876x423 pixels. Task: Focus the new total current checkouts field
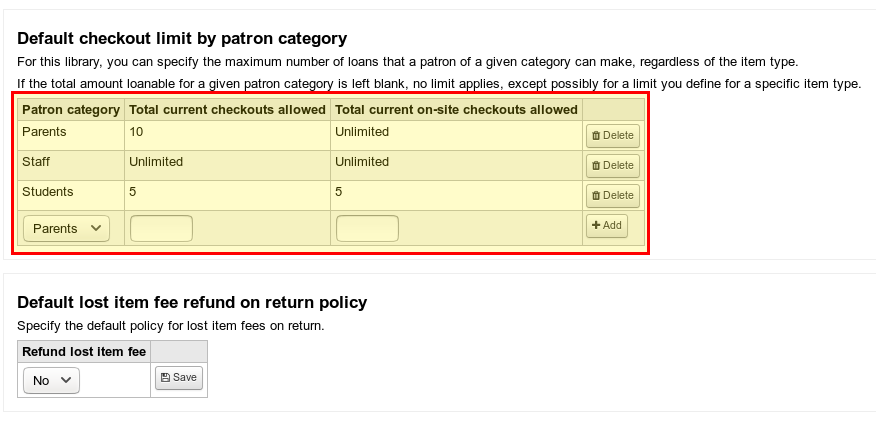click(161, 229)
